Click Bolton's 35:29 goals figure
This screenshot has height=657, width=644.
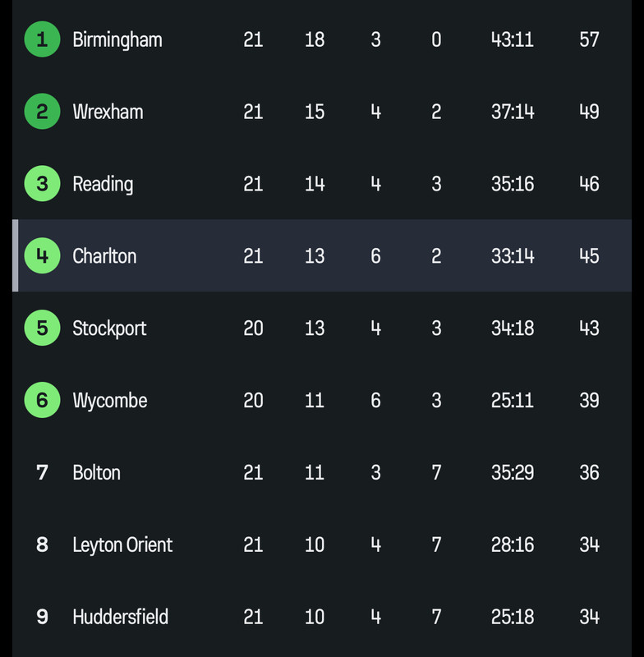pyautogui.click(x=513, y=473)
